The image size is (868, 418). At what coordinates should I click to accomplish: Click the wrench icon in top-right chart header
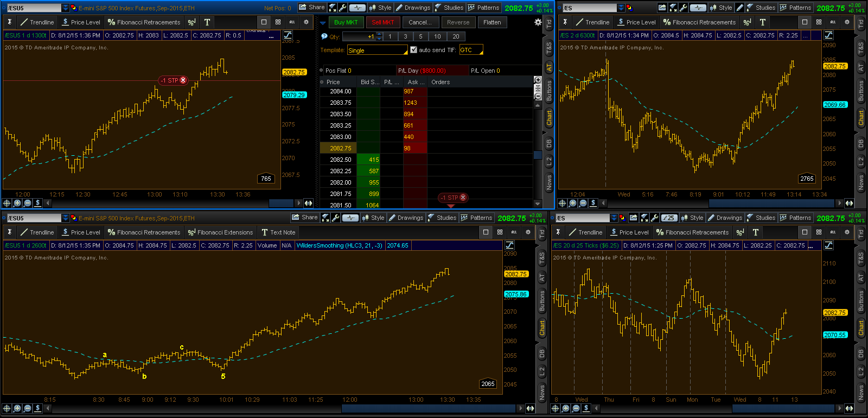coord(683,8)
